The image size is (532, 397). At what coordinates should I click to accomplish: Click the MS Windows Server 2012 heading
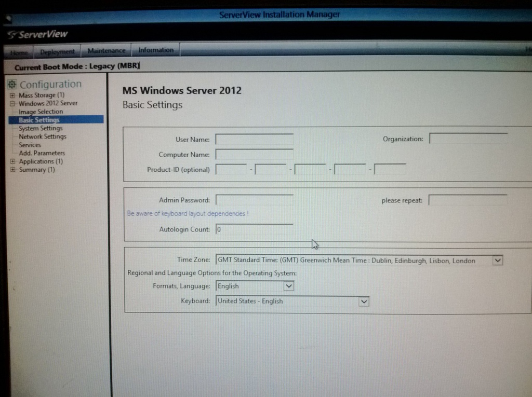[x=182, y=90]
